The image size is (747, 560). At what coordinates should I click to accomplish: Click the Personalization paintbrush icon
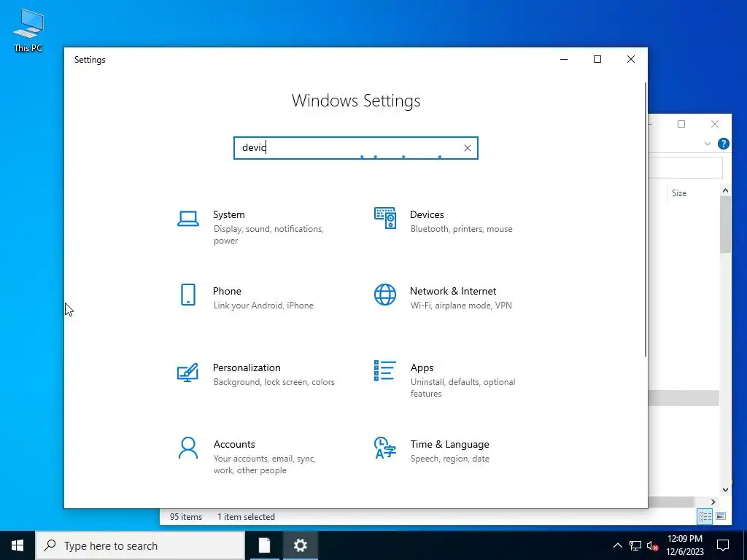tap(187, 372)
